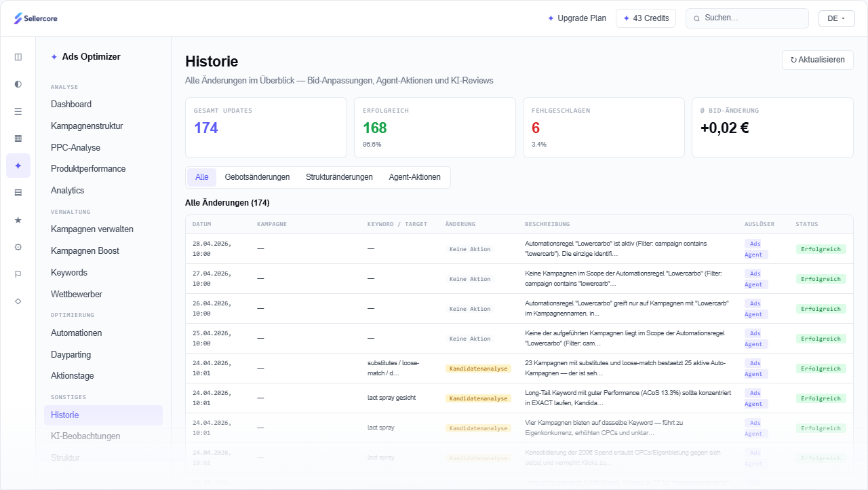Click the Datum column header

[x=202, y=224]
